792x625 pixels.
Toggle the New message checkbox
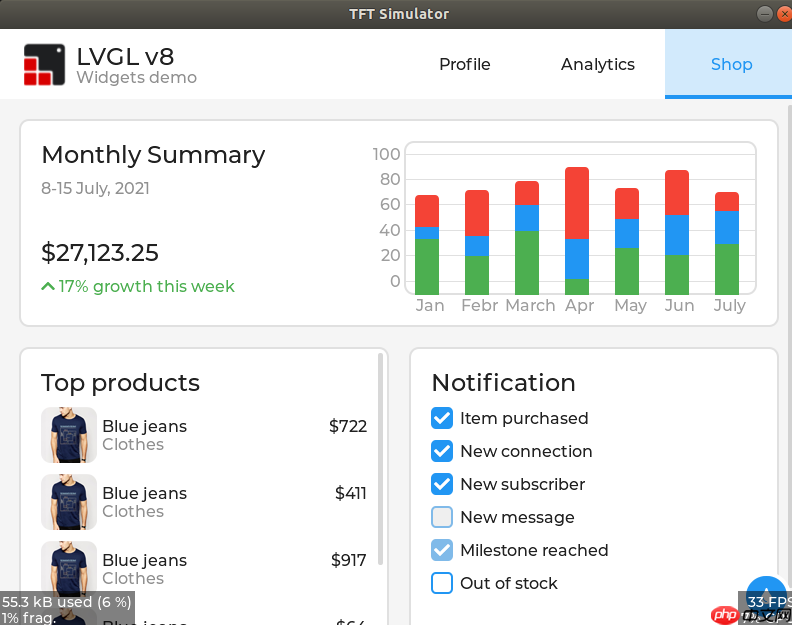(x=442, y=517)
